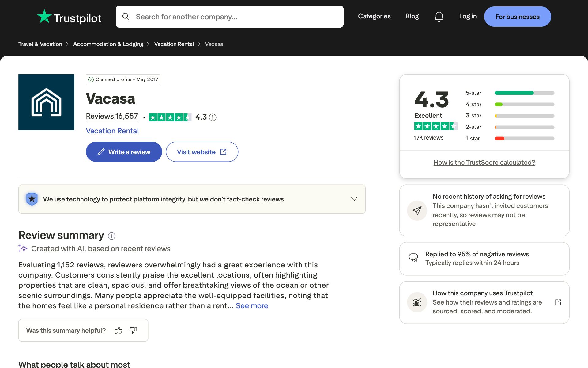The width and height of the screenshot is (588, 368).
Task: Go to Vacation Rental breadcrumb
Action: tap(174, 44)
